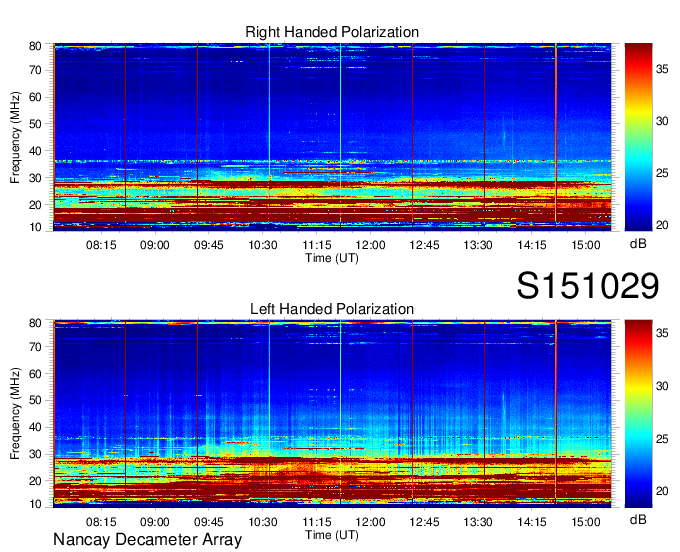
Task: Click the 12:45 tick label of the bottom plot
Action: coord(424,522)
